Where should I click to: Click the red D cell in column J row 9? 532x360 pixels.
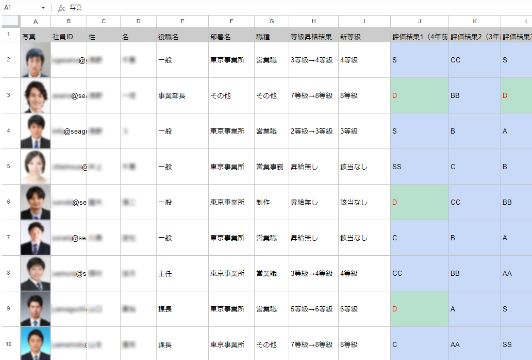tap(419, 309)
